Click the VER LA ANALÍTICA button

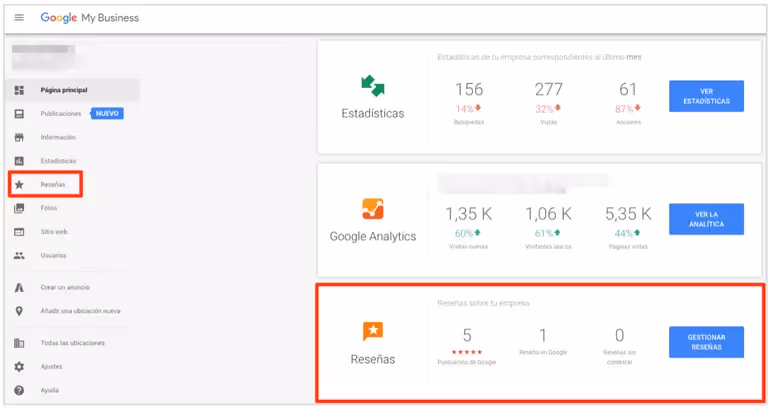(x=706, y=219)
